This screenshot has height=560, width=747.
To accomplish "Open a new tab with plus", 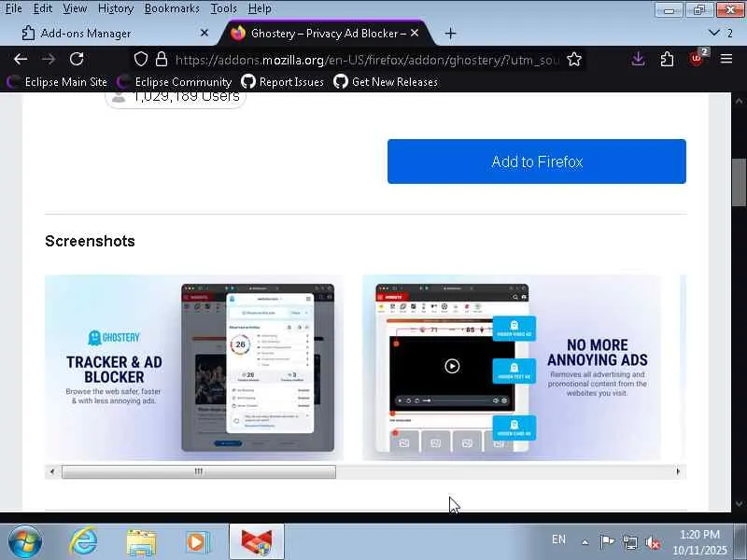I will pos(450,34).
